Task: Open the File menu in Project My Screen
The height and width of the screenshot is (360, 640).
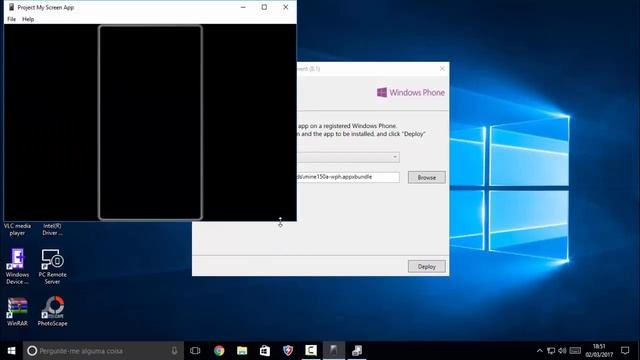Action: coord(11,19)
